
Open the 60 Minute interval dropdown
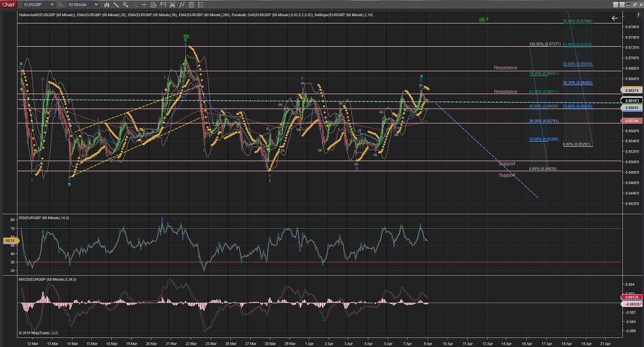(x=83, y=5)
